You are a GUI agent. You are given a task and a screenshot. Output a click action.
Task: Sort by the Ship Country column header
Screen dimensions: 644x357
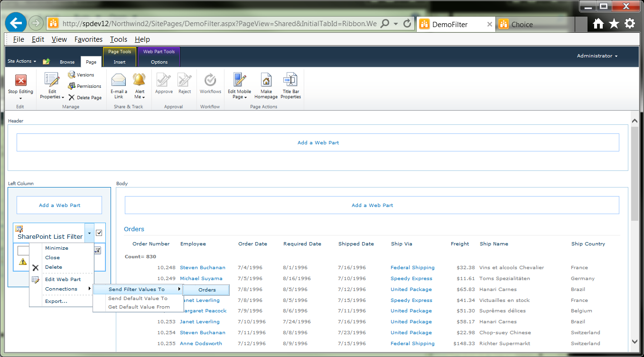coord(588,244)
